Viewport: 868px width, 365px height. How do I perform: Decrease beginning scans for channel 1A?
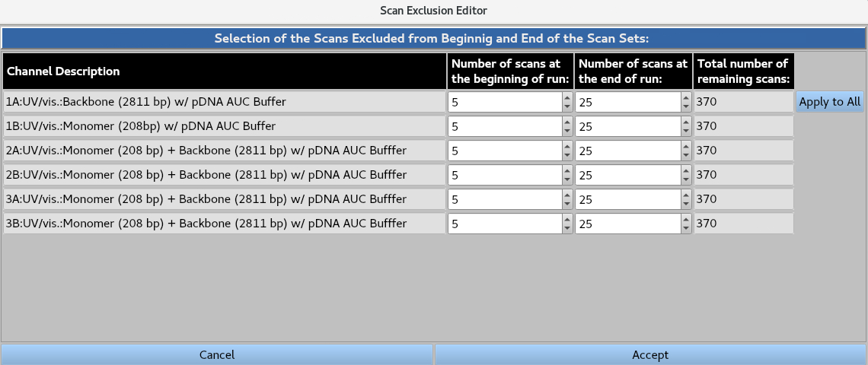567,107
